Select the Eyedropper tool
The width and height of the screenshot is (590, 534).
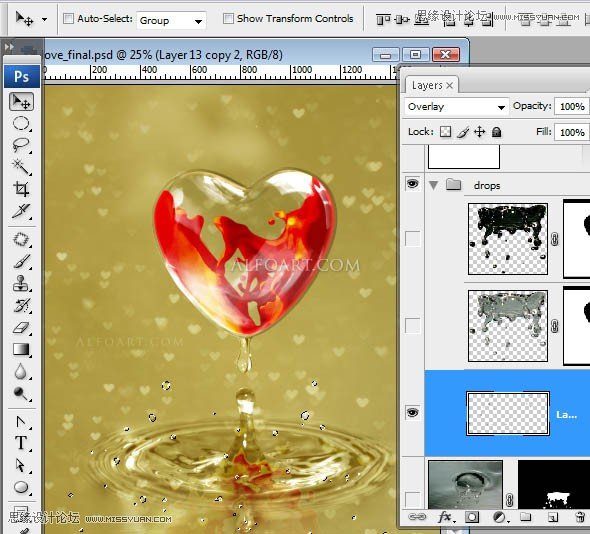coord(21,211)
